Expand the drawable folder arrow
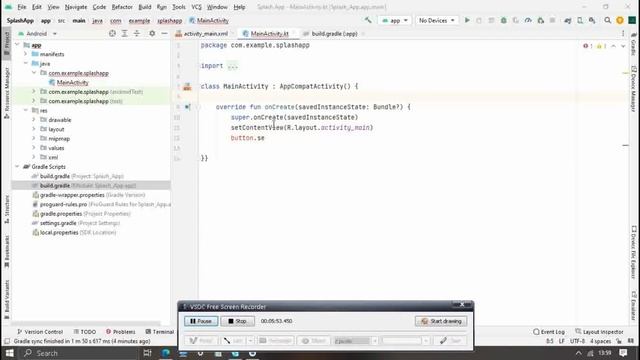Screen dimensions: 640x360 34,120
